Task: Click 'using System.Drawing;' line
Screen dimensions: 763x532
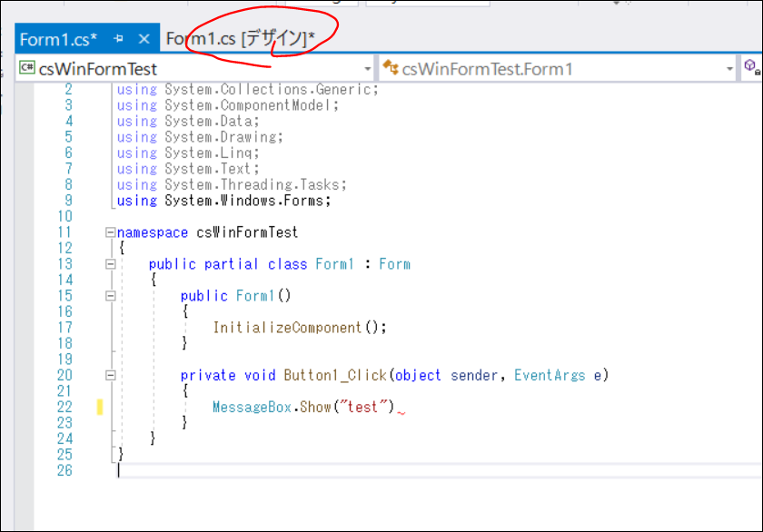Action: pos(200,137)
